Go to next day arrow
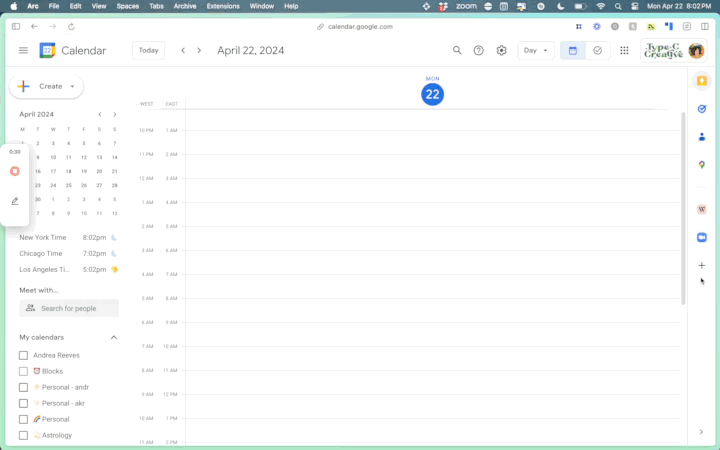Image resolution: width=720 pixels, height=450 pixels. pyautogui.click(x=199, y=50)
